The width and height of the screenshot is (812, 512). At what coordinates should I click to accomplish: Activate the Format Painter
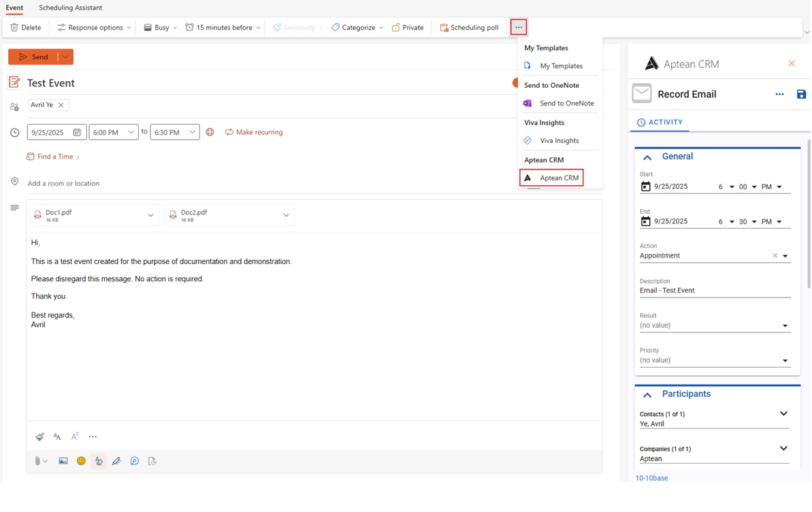pyautogui.click(x=39, y=436)
